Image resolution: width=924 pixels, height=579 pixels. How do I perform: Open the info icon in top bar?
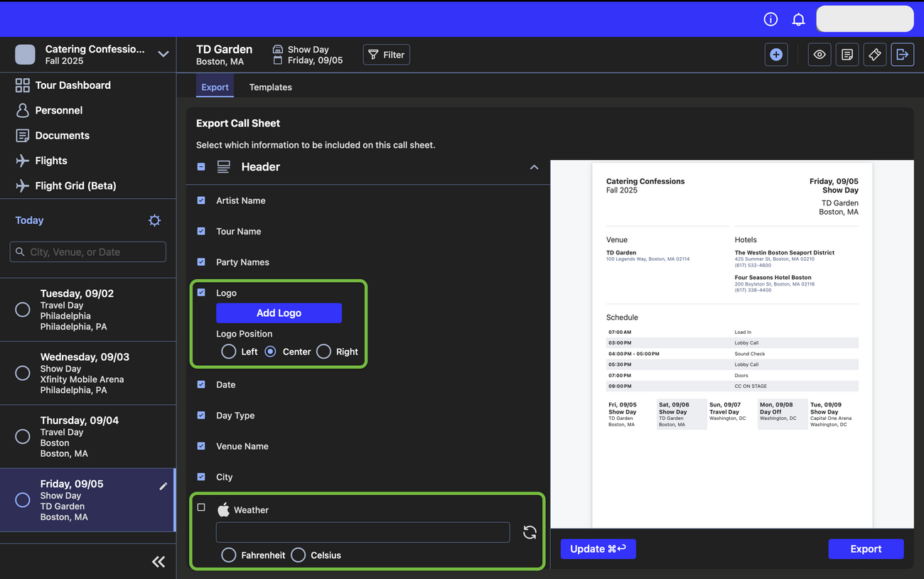pos(770,19)
